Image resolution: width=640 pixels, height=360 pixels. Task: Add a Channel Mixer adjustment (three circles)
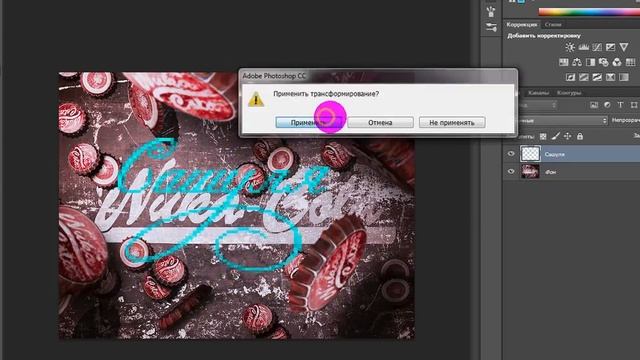pos(617,62)
